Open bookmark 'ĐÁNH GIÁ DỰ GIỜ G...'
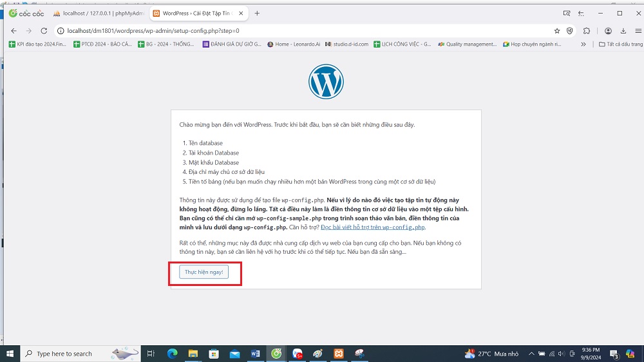Image resolution: width=644 pixels, height=362 pixels. coord(232,44)
